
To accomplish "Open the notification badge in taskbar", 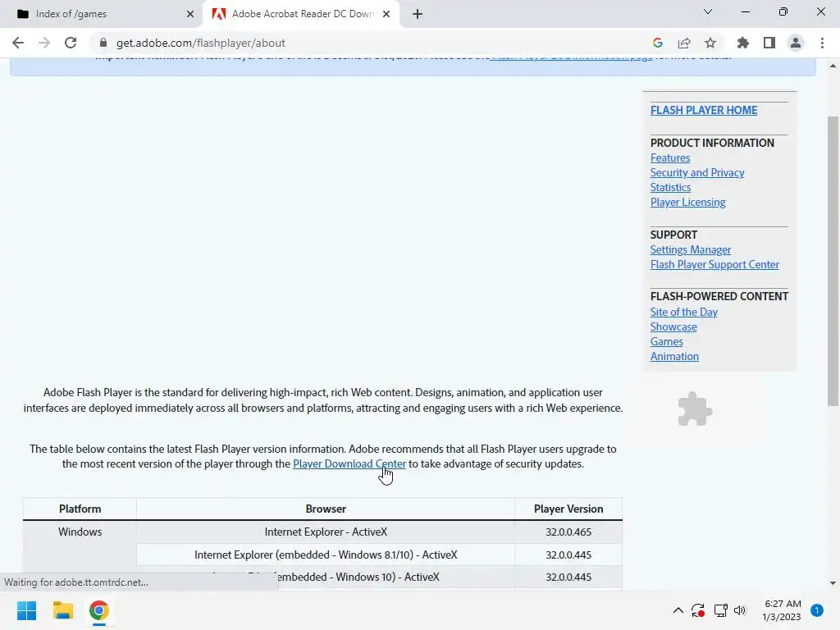I will coord(817,610).
